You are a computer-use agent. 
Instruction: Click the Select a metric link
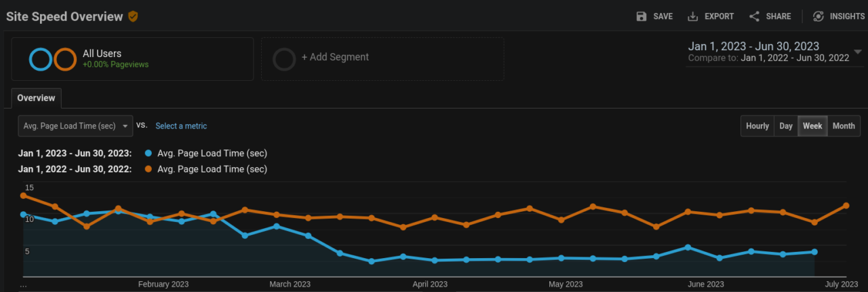coord(181,126)
